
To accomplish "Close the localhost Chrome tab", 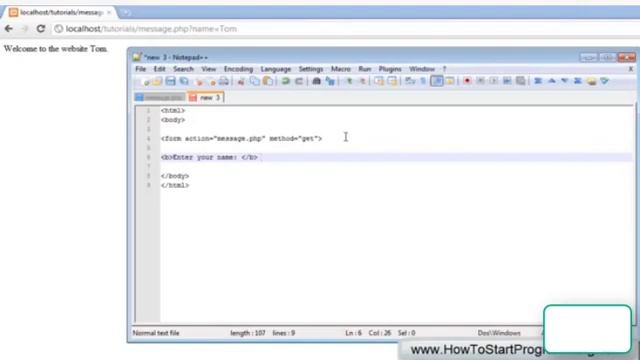I will (109, 13).
